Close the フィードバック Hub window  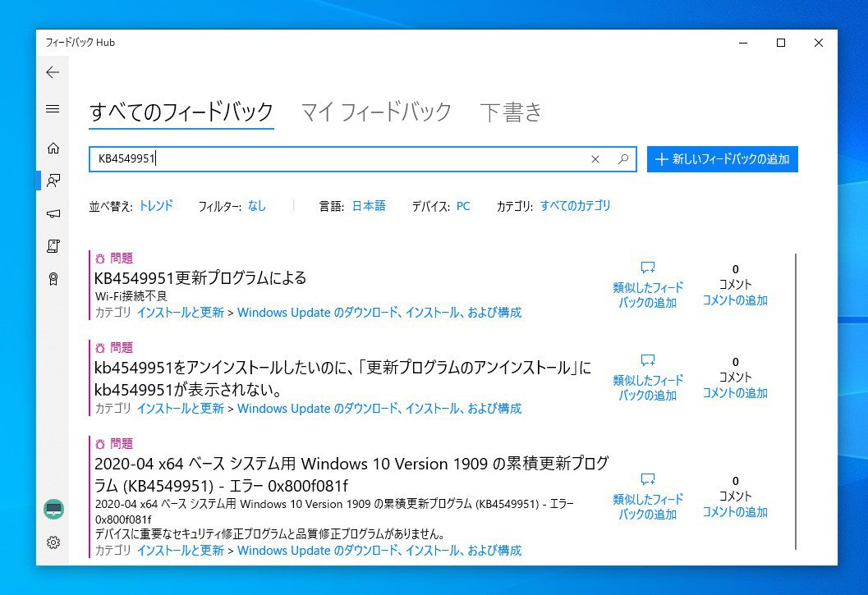tap(818, 43)
